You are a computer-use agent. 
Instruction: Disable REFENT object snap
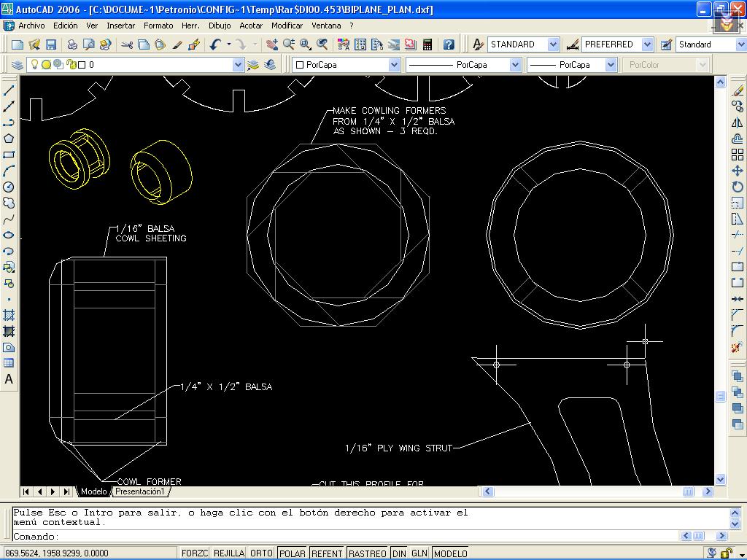click(327, 553)
